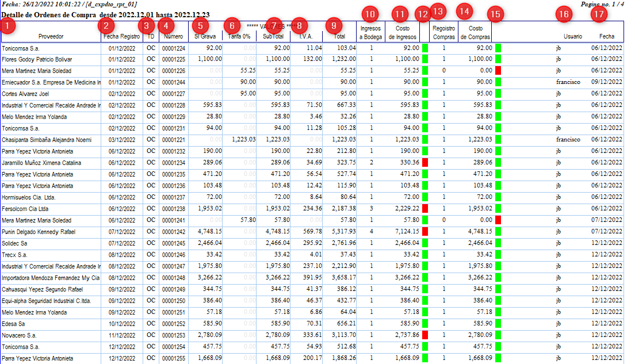Click red marker 10 above Ingresos a Bodega

pos(370,14)
